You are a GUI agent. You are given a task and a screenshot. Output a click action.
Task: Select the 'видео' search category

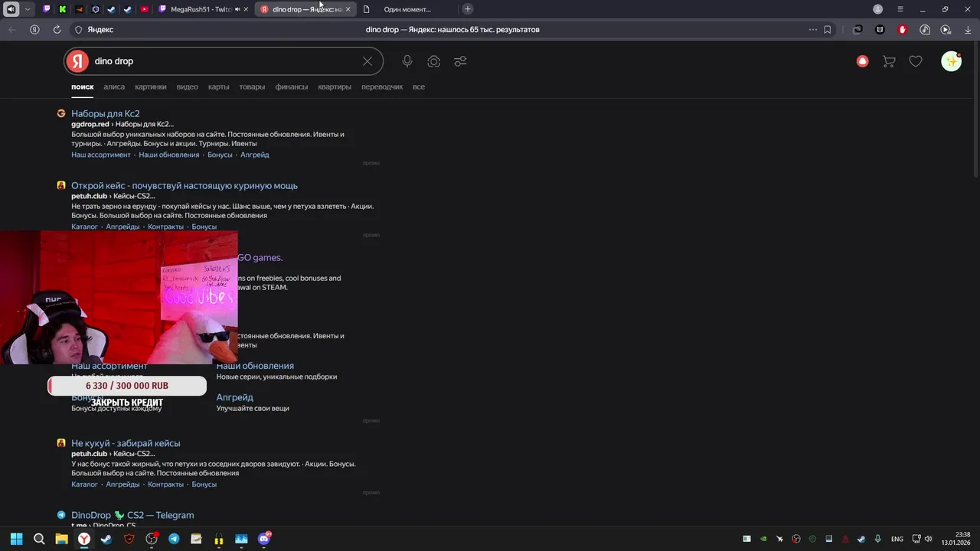[x=188, y=86]
